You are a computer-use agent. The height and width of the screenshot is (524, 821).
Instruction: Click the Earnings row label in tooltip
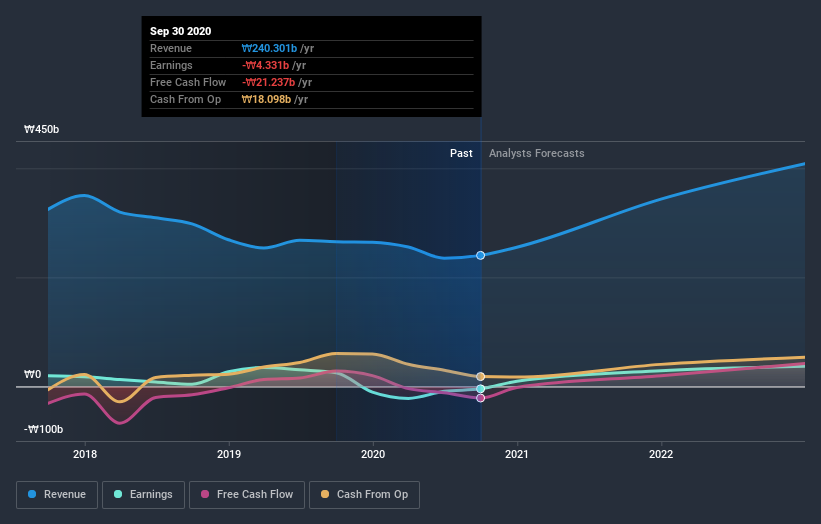[171, 65]
